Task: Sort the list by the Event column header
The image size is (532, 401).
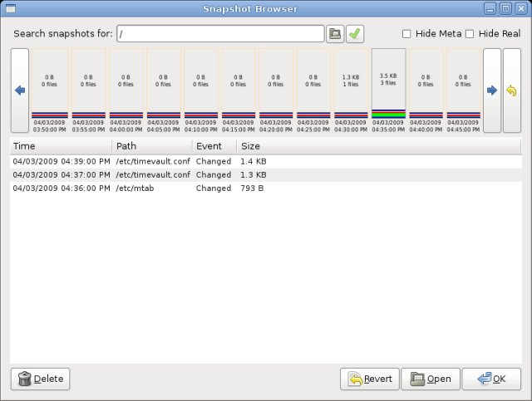Action: click(x=214, y=146)
